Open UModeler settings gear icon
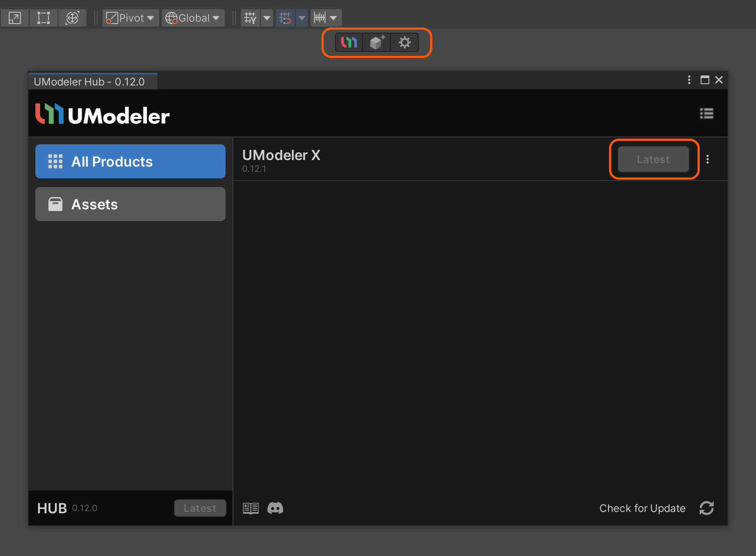Screen dimensions: 756x556 coord(405,42)
